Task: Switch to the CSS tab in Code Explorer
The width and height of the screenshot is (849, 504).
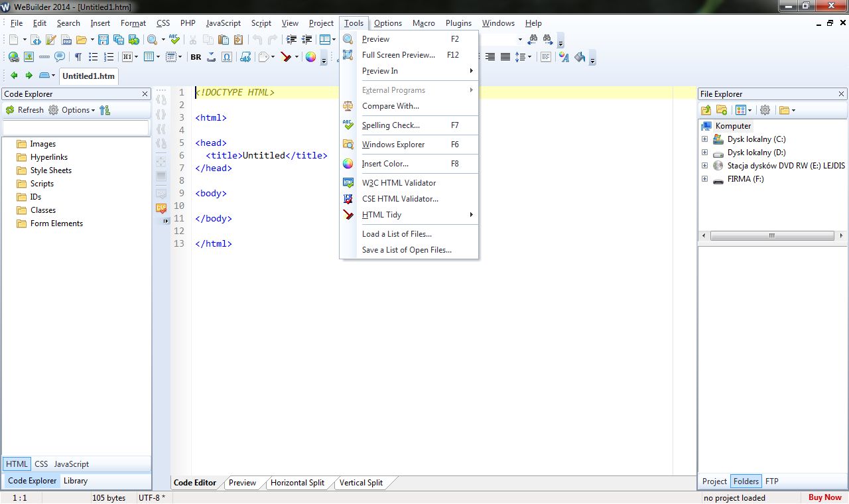Action: point(41,464)
